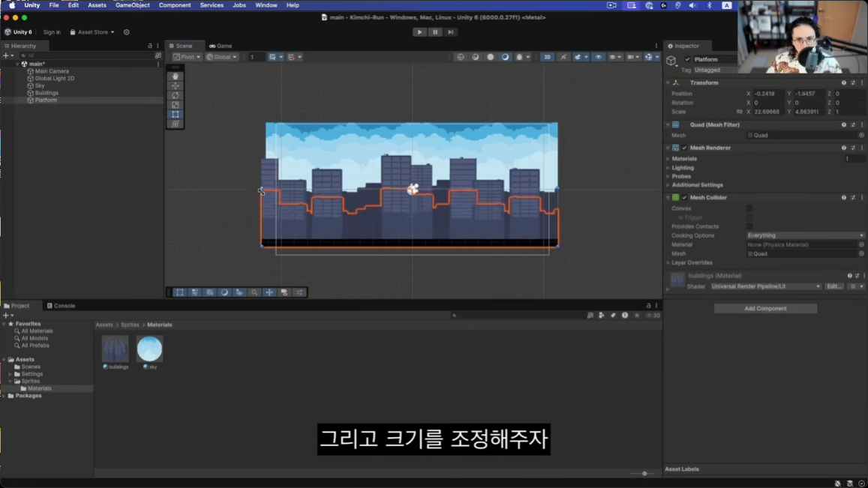Image resolution: width=868 pixels, height=488 pixels.
Task: Select the Scale tool in Scene toolbar
Action: click(176, 105)
